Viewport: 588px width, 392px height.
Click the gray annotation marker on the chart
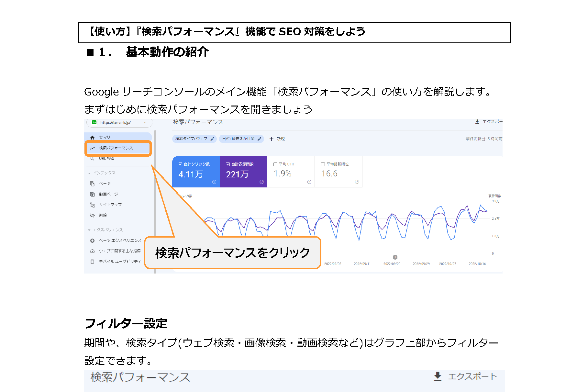[395, 257]
